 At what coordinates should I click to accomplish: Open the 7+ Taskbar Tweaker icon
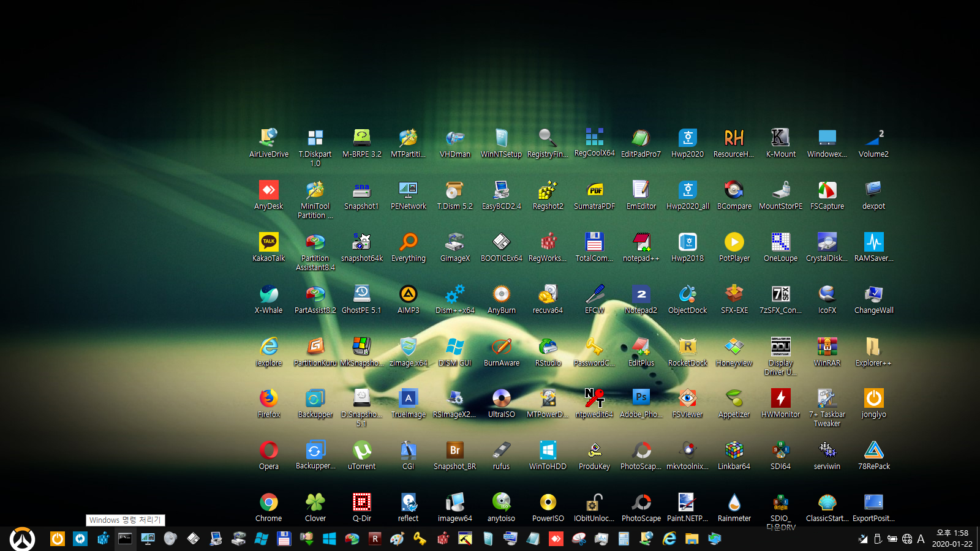pos(827,408)
